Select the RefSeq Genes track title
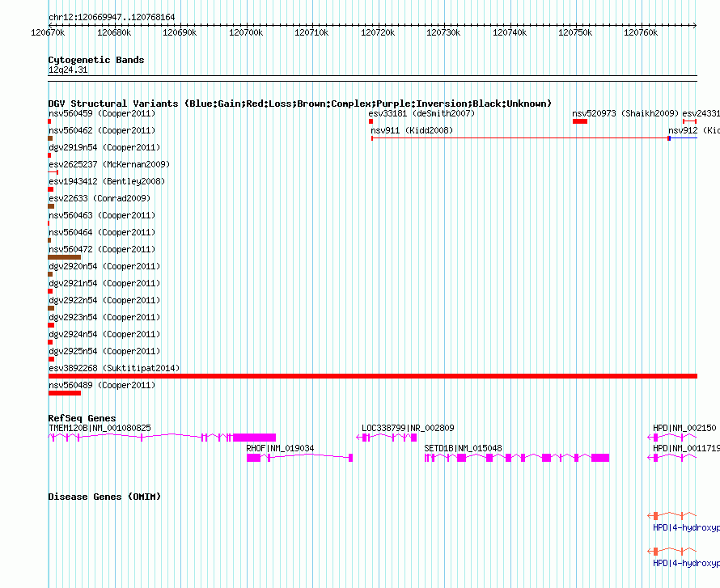The height and width of the screenshot is (588, 720). pos(82,418)
